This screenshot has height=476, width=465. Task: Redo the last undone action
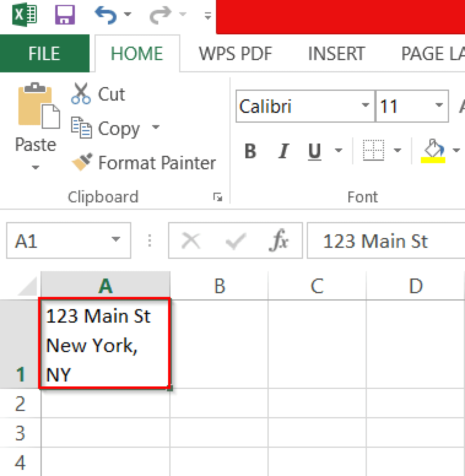pos(160,15)
